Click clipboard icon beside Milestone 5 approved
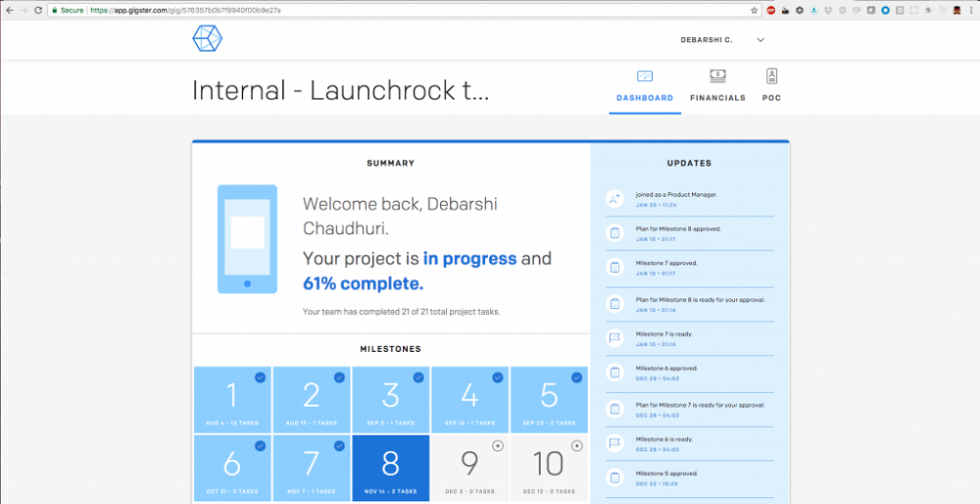The image size is (980, 504). pyautogui.click(x=615, y=478)
